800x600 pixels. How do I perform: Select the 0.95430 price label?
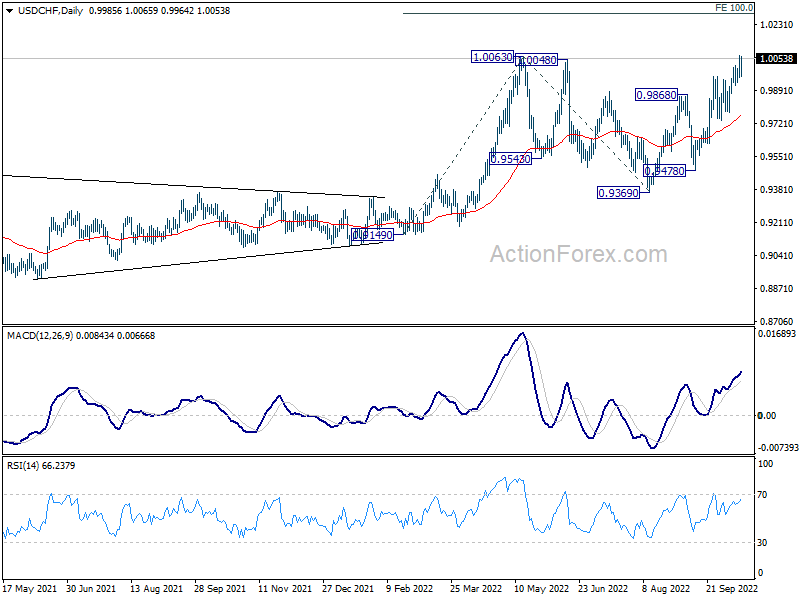510,159
